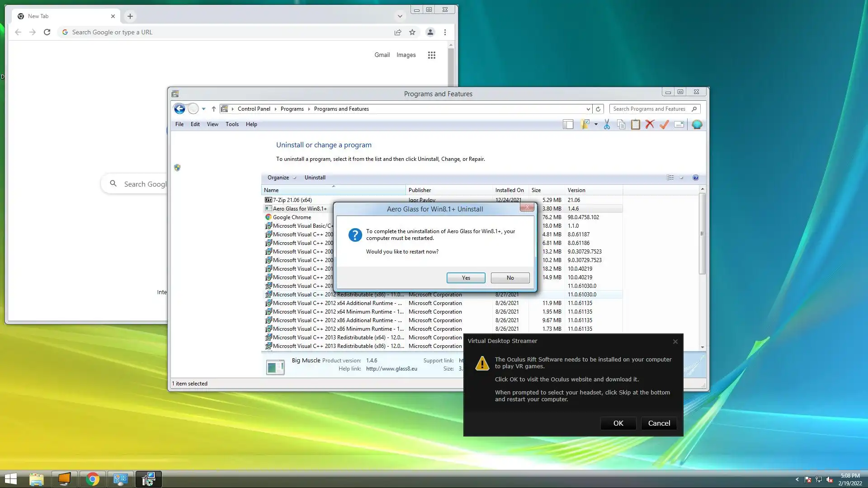This screenshot has width=868, height=488.
Task: Click the navigation pane layout icon
Action: click(568, 125)
